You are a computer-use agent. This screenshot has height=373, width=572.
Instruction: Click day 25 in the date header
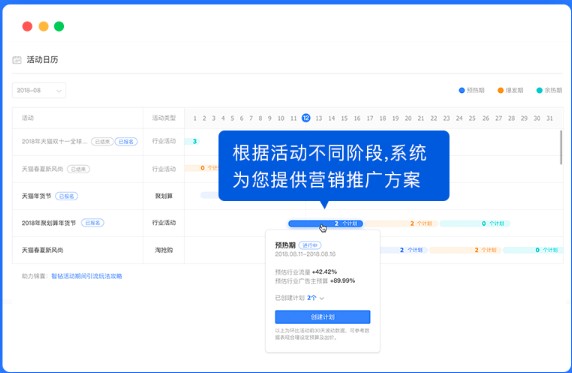[x=472, y=118]
